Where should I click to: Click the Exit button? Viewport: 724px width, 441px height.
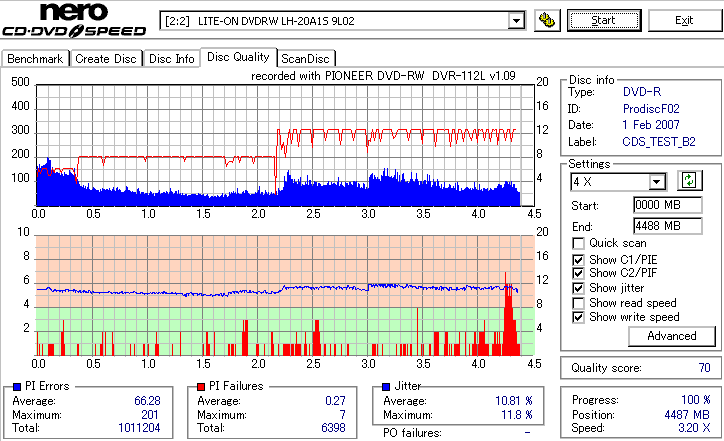(x=684, y=20)
